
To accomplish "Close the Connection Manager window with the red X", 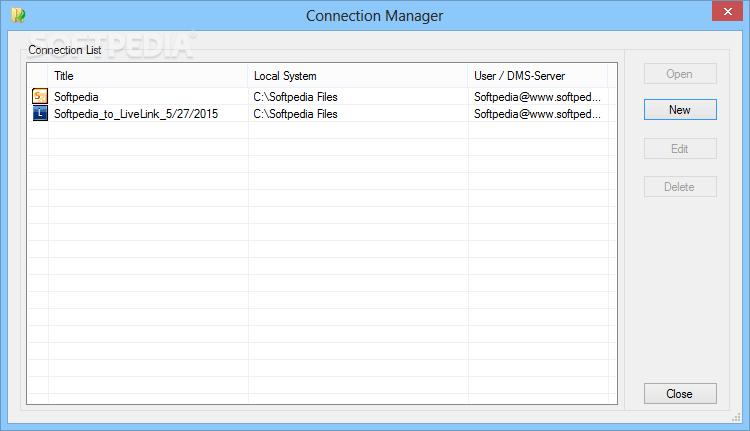I will [x=727, y=11].
